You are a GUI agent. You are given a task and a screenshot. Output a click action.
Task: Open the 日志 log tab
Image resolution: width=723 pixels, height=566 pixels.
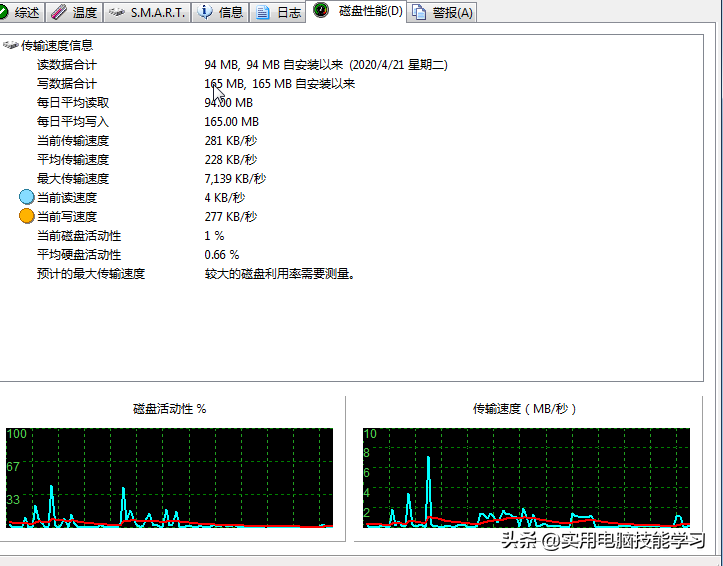[278, 12]
